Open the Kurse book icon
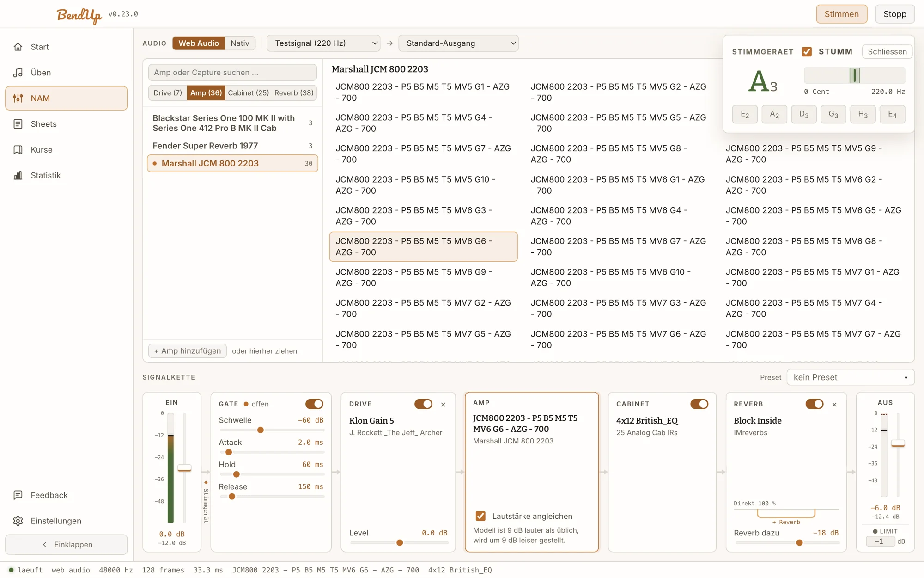 (x=18, y=150)
